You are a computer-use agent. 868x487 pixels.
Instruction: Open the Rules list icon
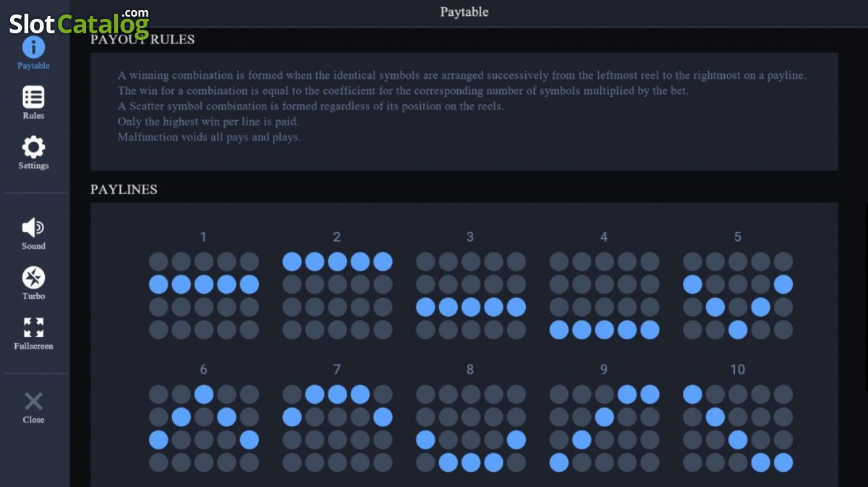(x=33, y=97)
